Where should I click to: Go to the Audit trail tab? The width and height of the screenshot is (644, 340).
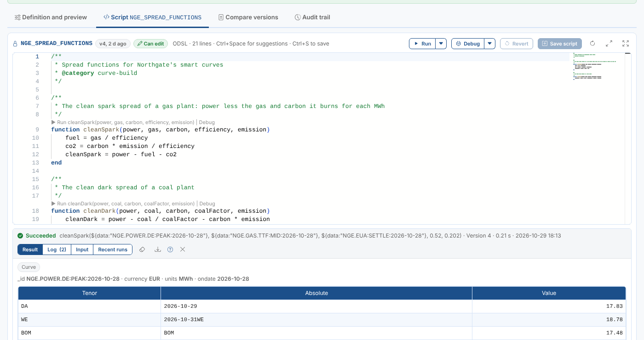pos(312,17)
